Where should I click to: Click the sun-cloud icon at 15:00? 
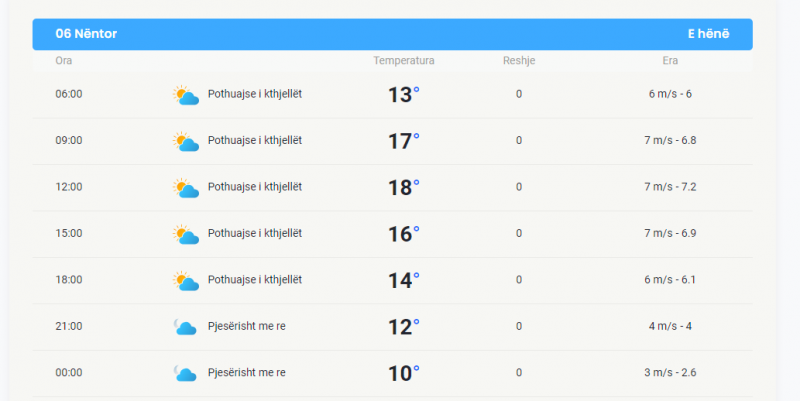click(186, 234)
